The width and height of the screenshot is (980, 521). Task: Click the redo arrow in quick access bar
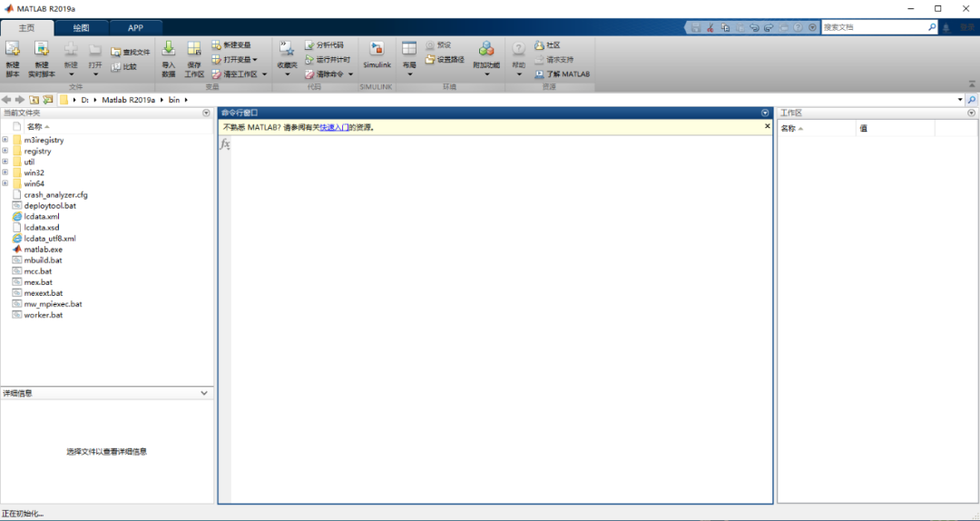[x=769, y=27]
